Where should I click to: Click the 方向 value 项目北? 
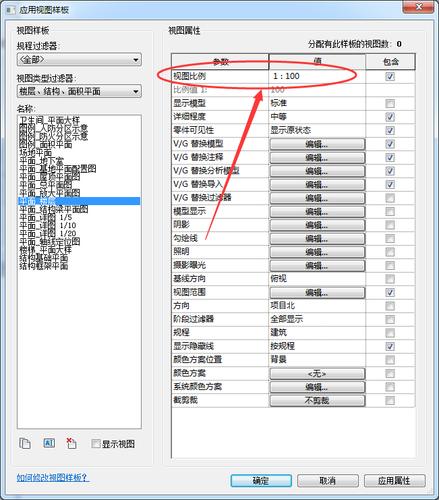283,305
